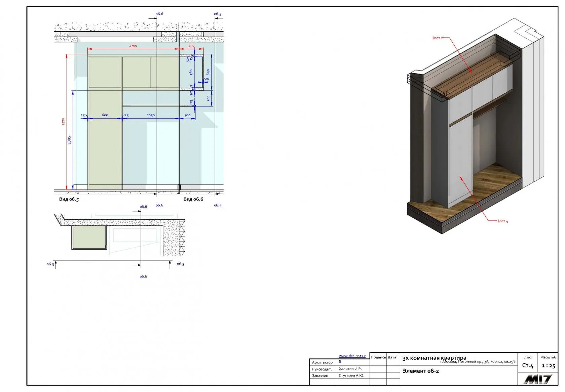This screenshot has width=565, height=392.
Task: Click the 2570 overall height dimension
Action: click(x=64, y=122)
